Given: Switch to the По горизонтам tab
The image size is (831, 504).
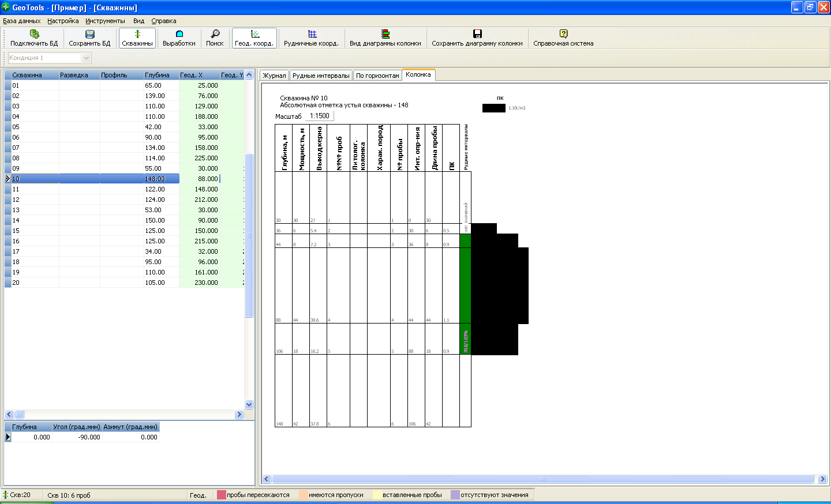Looking at the screenshot, I should tap(377, 76).
